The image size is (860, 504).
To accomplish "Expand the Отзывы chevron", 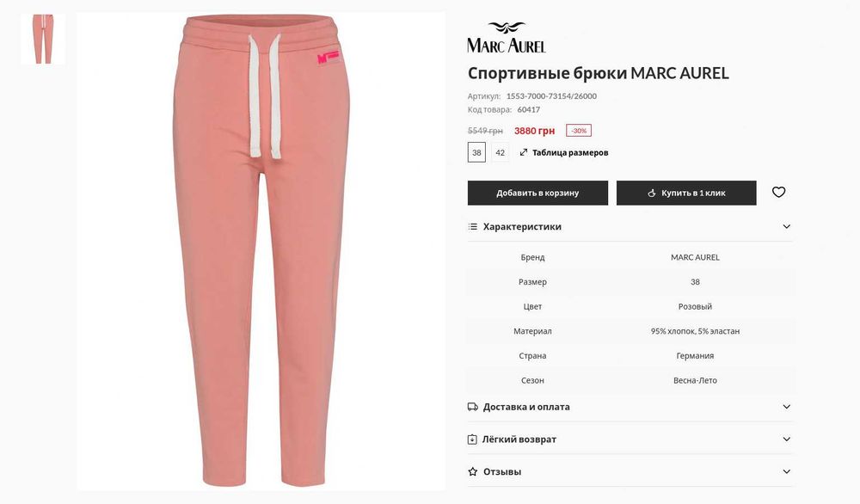I will click(787, 471).
